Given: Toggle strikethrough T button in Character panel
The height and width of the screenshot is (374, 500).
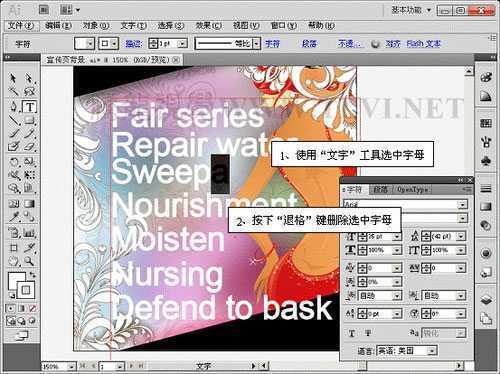Looking at the screenshot, I should tap(368, 333).
